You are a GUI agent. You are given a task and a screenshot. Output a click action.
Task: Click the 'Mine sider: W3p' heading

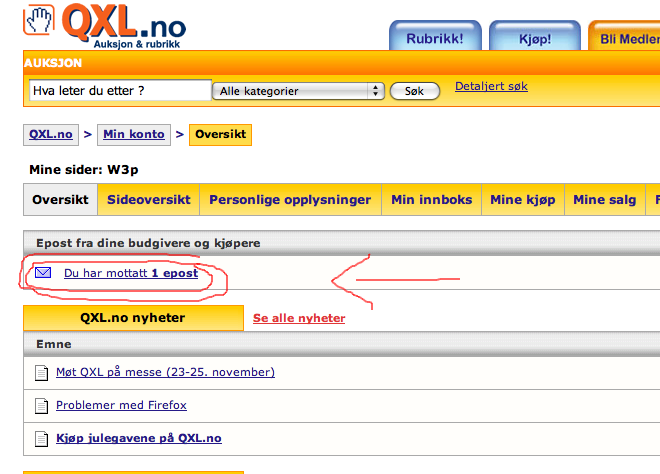[84, 170]
